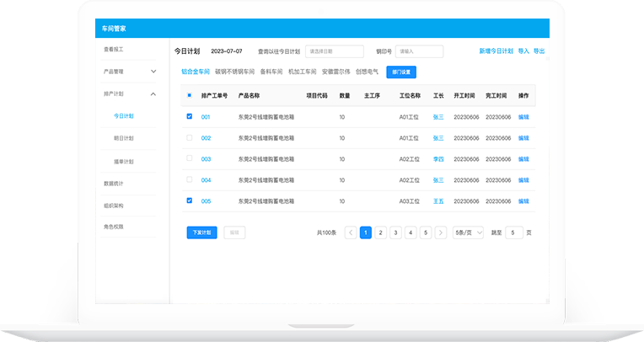Go to previous page using left arrow
The image size is (644, 342).
[x=351, y=232]
